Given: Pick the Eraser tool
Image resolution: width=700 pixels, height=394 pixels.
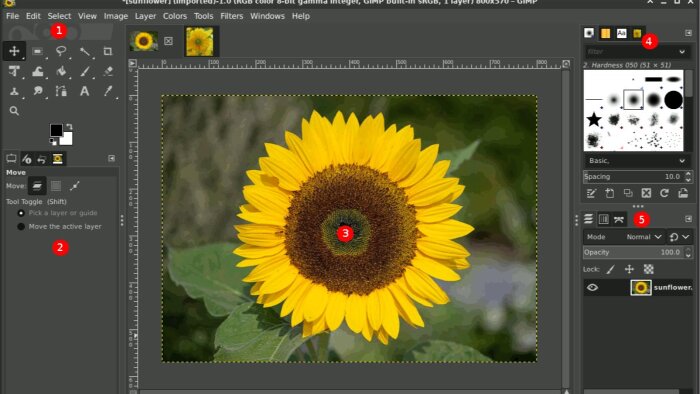Looking at the screenshot, I should (x=108, y=71).
